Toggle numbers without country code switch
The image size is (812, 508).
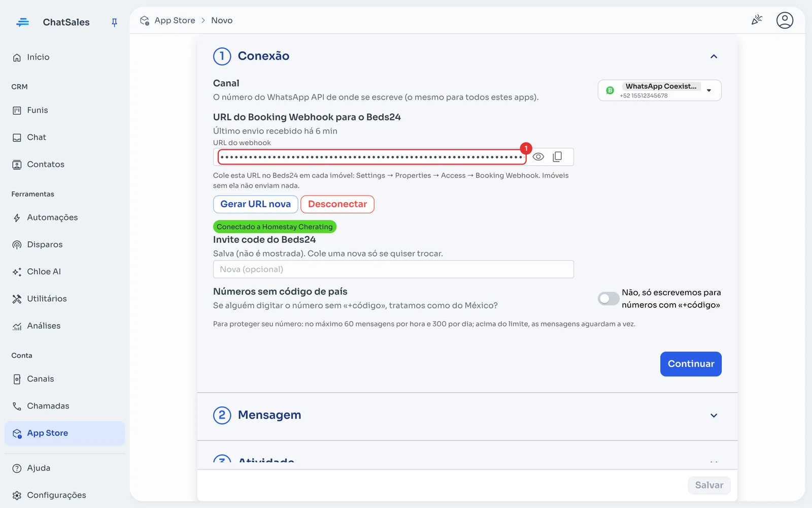(x=608, y=299)
